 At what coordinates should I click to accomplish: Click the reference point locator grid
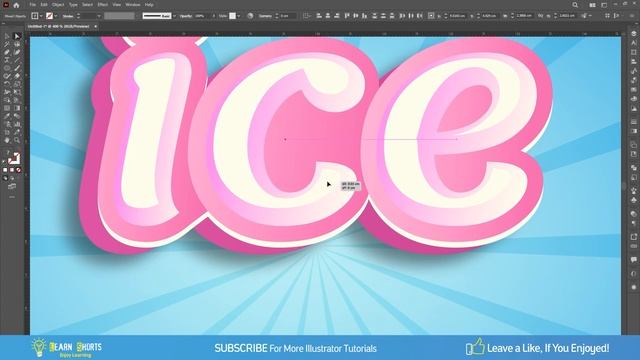click(431, 16)
